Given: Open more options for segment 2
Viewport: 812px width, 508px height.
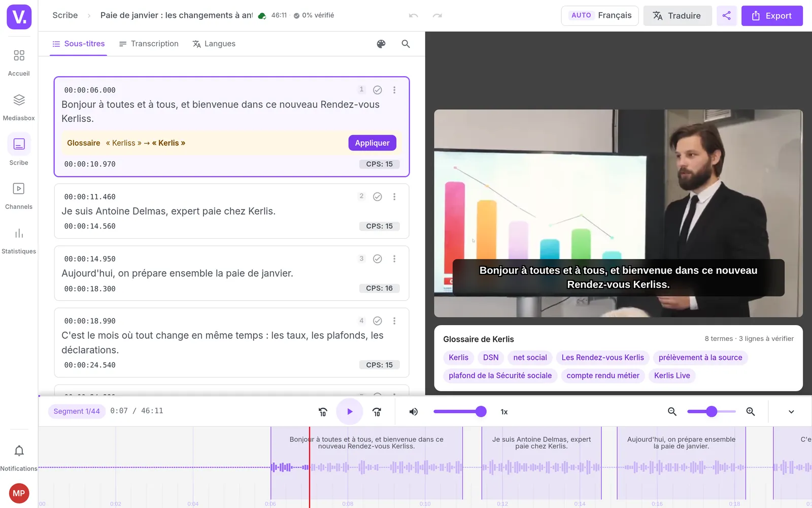Looking at the screenshot, I should pos(394,197).
